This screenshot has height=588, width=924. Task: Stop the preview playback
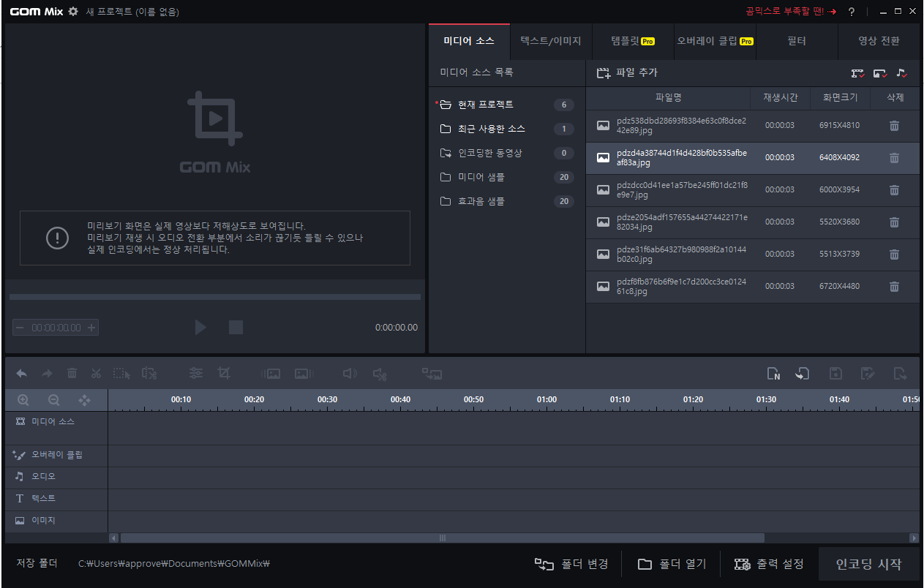pyautogui.click(x=236, y=327)
